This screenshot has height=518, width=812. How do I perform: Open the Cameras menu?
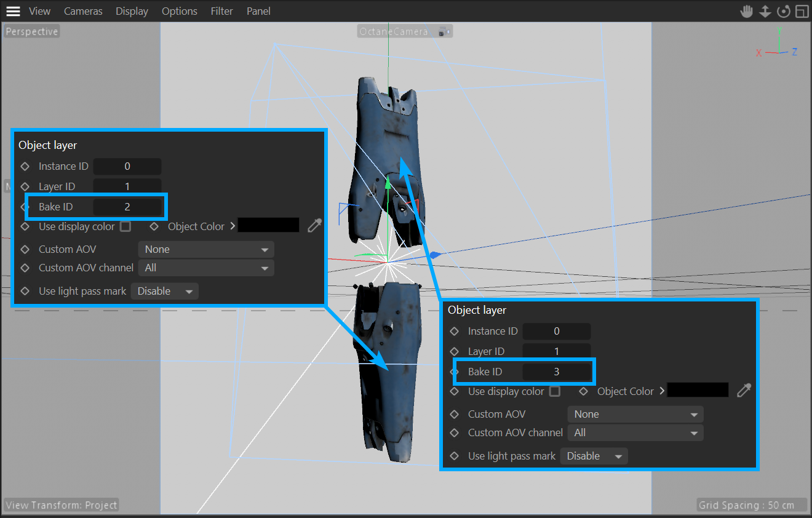point(83,11)
